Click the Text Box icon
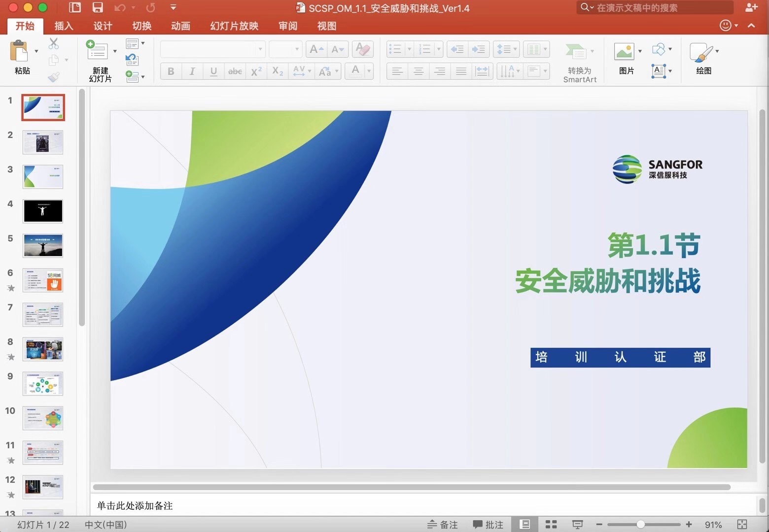Viewport: 769px width, 532px height. point(659,71)
